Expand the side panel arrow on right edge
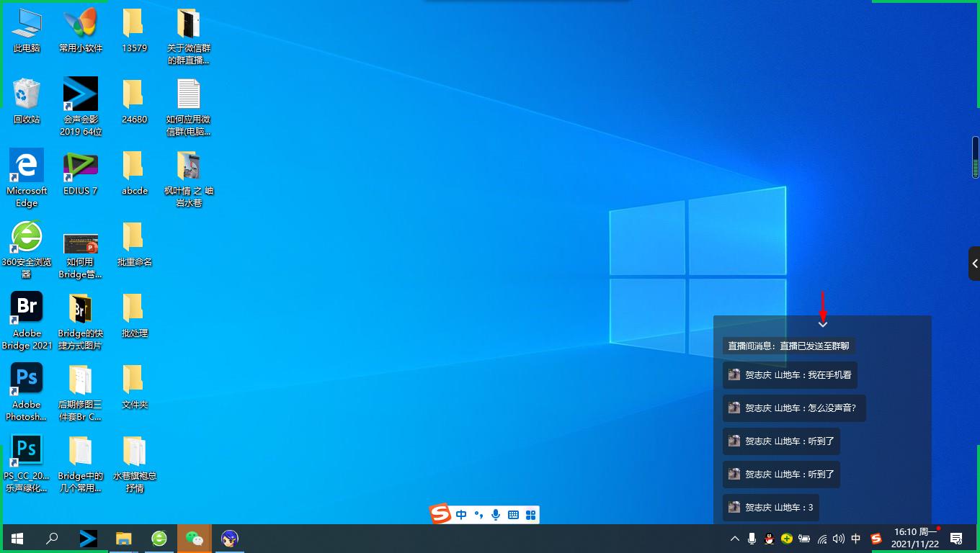 (974, 264)
